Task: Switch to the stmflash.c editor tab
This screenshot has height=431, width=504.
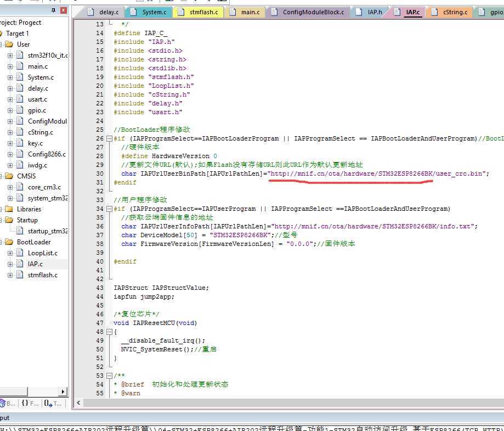Action: 199,12
